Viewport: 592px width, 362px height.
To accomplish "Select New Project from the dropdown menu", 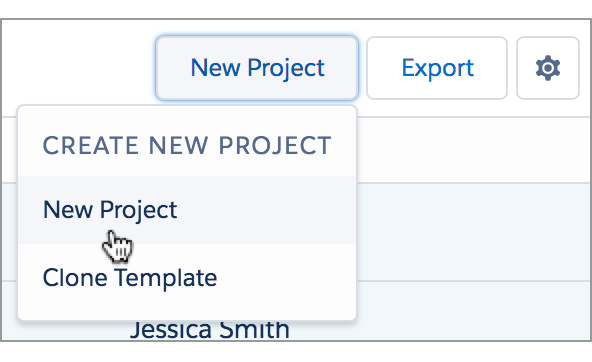I will 187,210.
